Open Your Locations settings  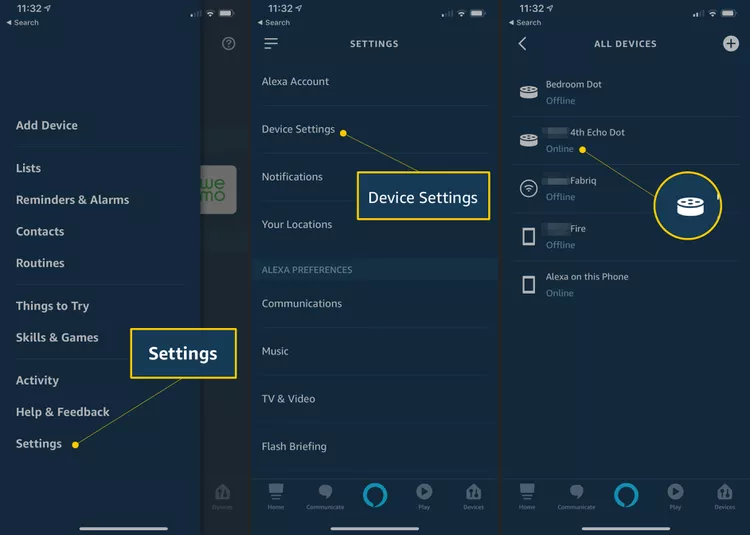click(x=375, y=225)
